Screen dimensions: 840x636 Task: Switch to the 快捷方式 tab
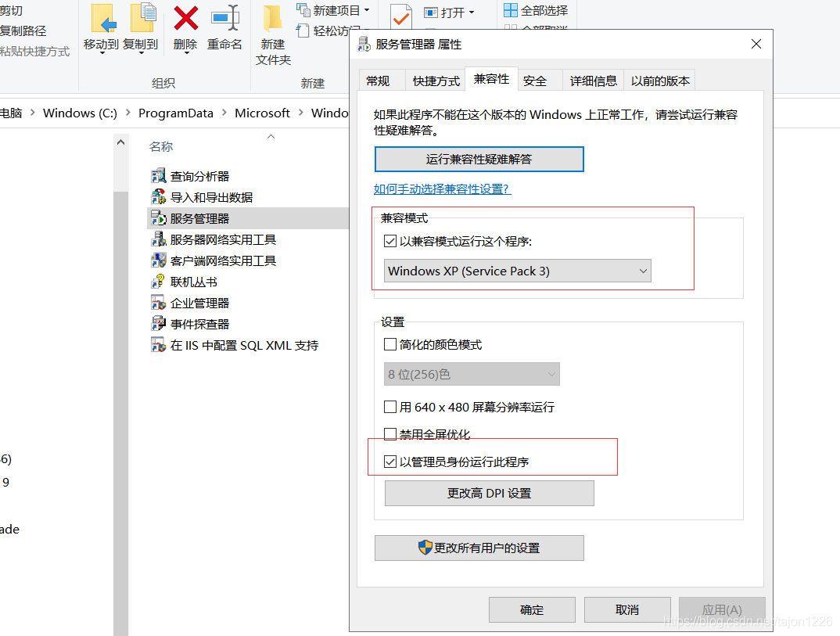pos(436,81)
